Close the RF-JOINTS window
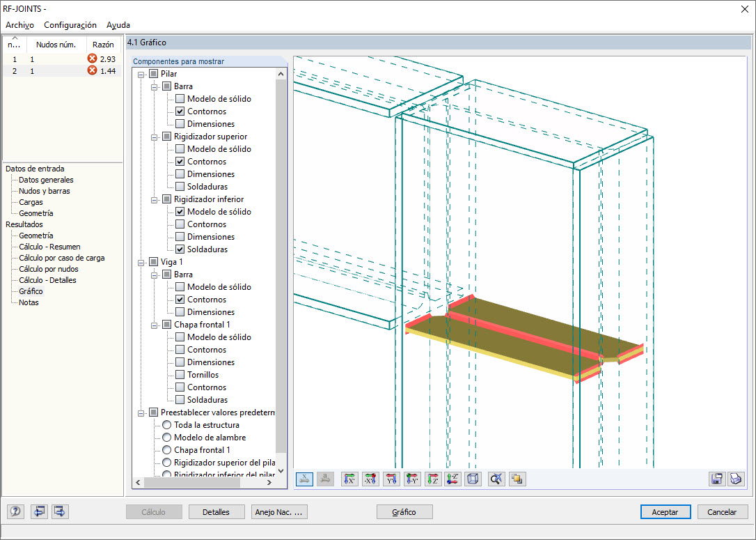Image resolution: width=756 pixels, height=540 pixels. point(744,9)
